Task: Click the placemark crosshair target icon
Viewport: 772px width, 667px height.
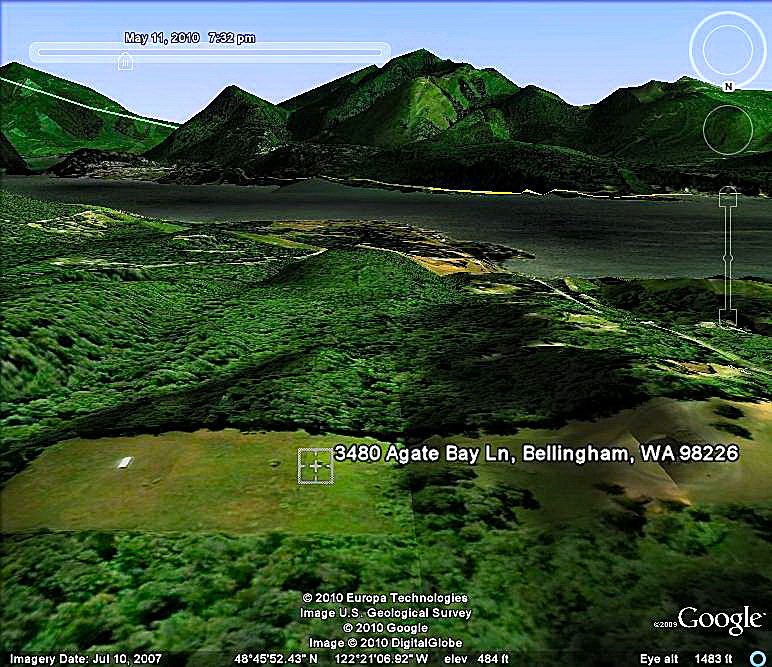Action: point(316,465)
